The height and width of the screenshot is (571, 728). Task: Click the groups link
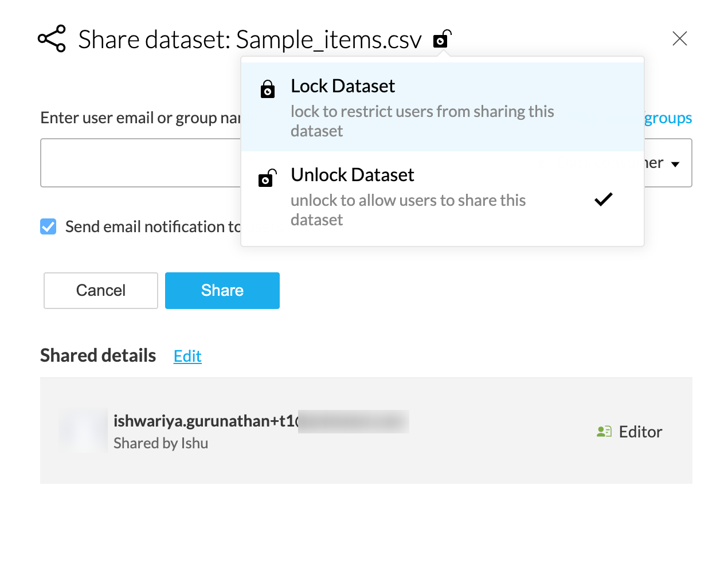click(x=668, y=118)
